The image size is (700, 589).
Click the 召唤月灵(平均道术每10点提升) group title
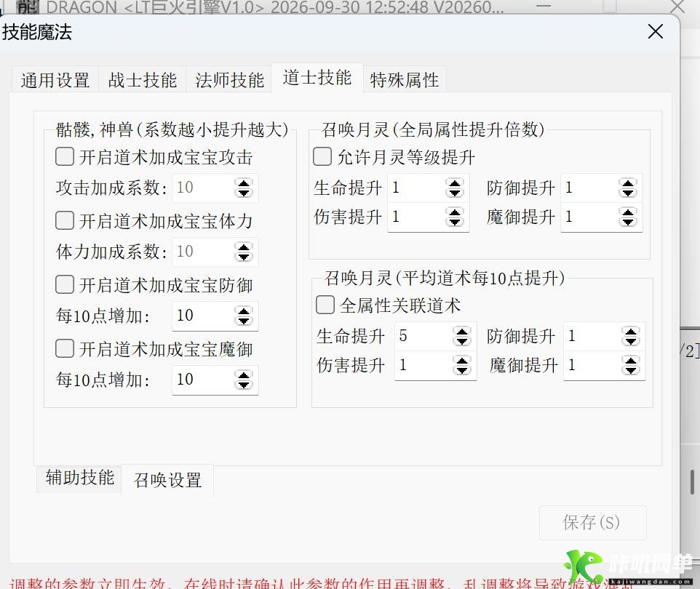[445, 278]
